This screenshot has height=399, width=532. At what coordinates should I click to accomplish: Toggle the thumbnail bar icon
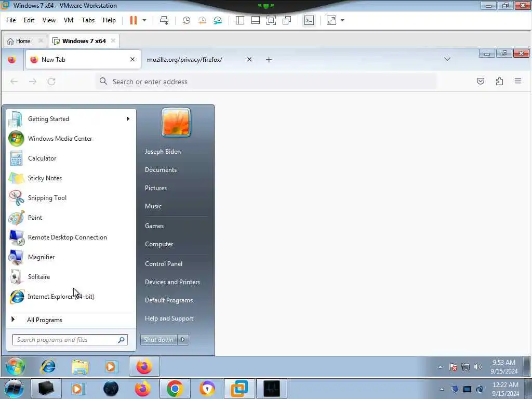click(x=256, y=20)
